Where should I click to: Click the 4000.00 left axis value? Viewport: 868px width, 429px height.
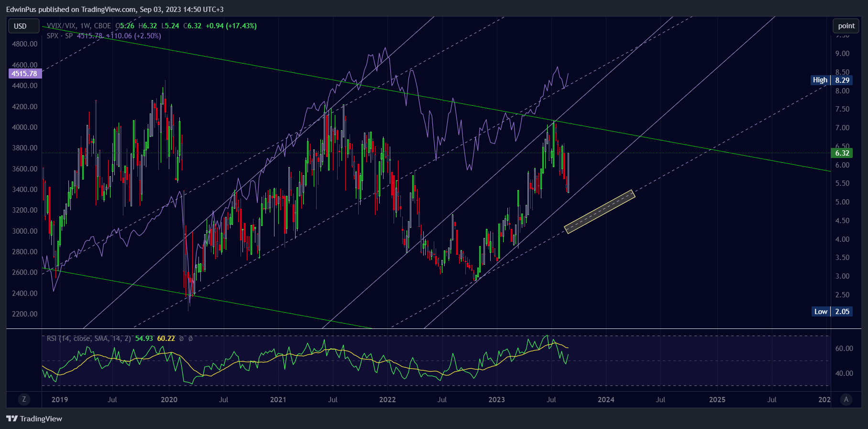(25, 127)
